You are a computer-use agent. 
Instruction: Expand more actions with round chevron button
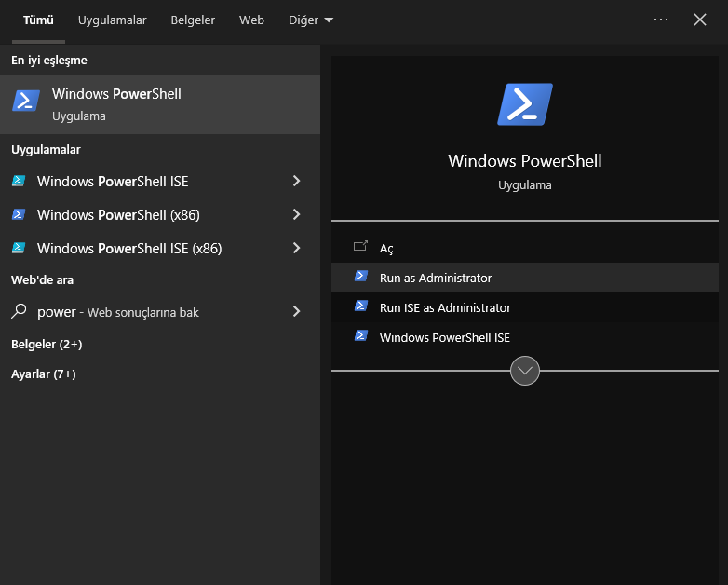point(525,371)
